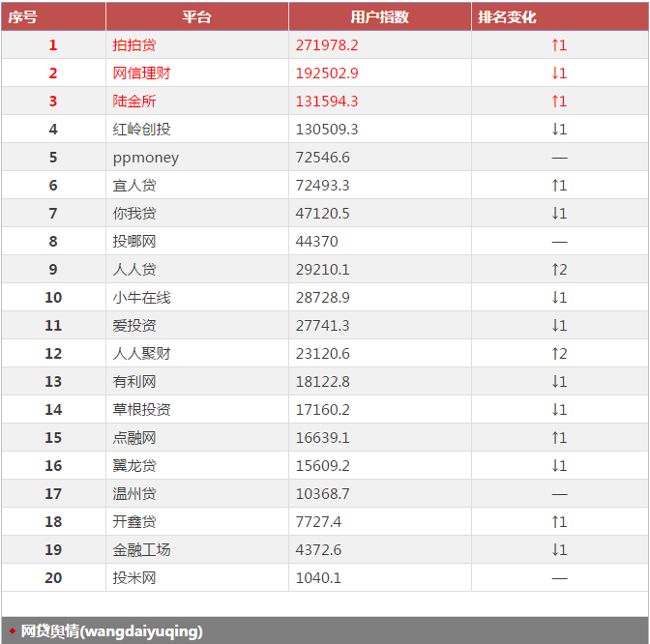Viewport: 650px width, 644px height.
Task: Click rank number 10 in 序号 column
Action: pos(53,298)
